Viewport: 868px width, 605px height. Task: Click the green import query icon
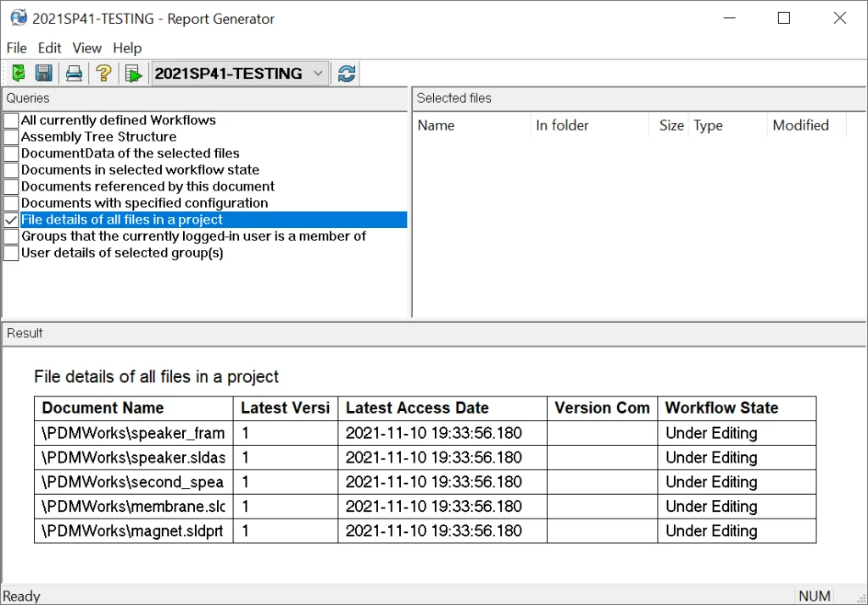(18, 74)
